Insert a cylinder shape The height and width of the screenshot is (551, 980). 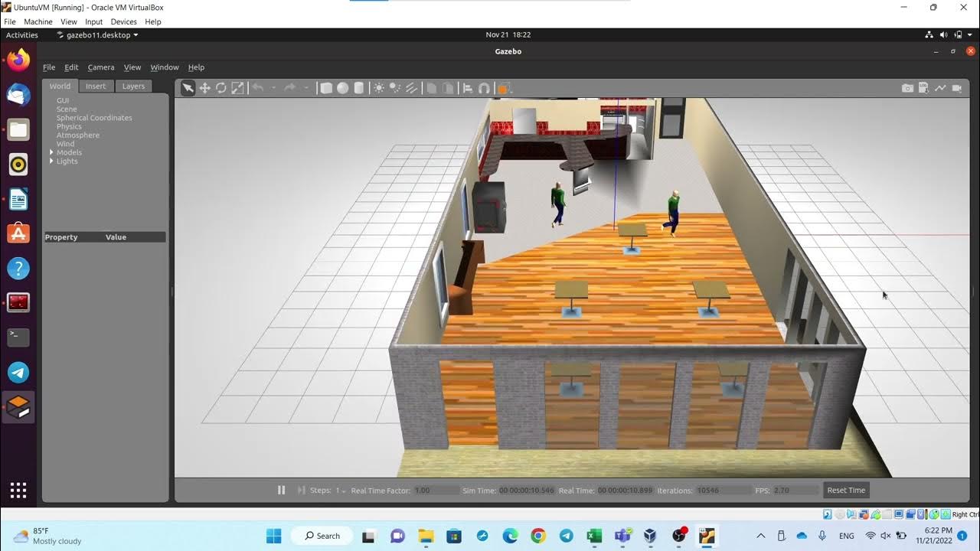358,88
